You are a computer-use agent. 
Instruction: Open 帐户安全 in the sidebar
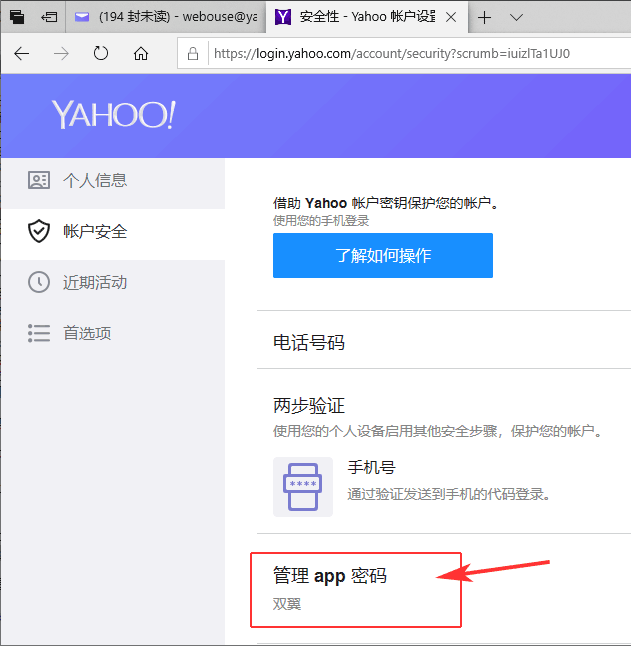point(113,231)
